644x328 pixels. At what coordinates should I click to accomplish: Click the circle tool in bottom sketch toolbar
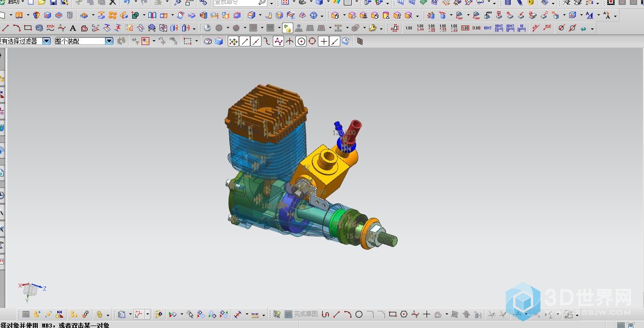pyautogui.click(x=359, y=314)
